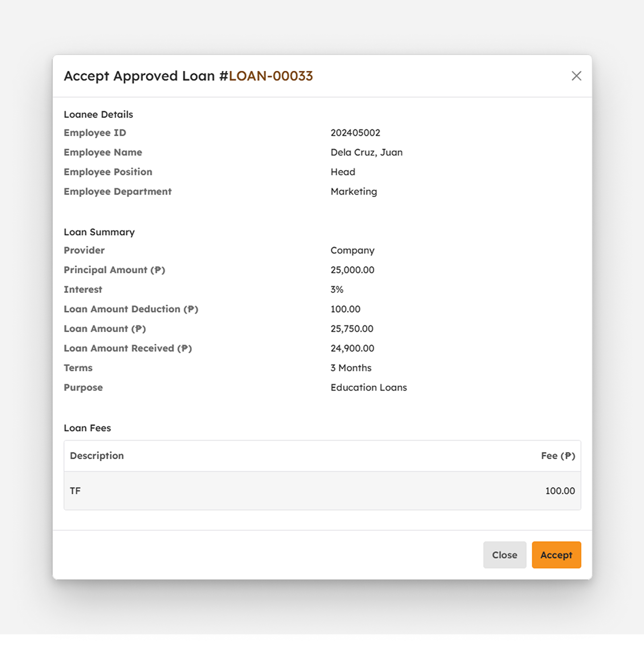Click the Interest label

coord(83,289)
